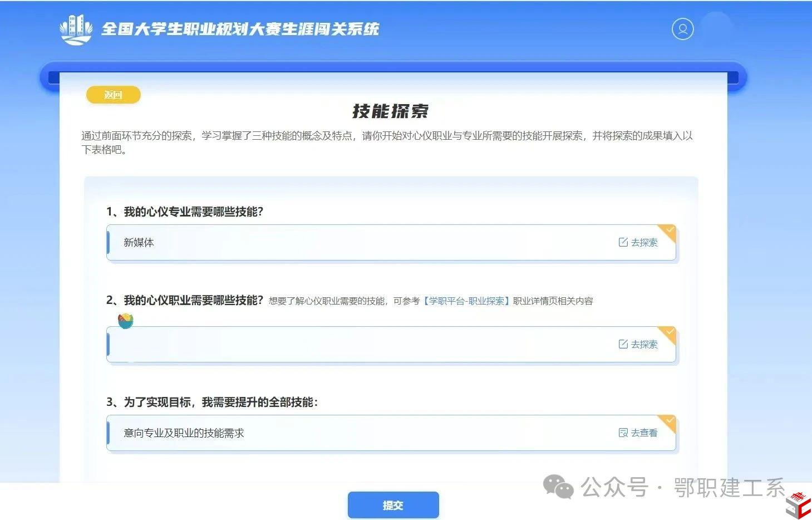The image size is (812, 520).
Task: Click the checkmark corner on question 3 field
Action: (670, 420)
